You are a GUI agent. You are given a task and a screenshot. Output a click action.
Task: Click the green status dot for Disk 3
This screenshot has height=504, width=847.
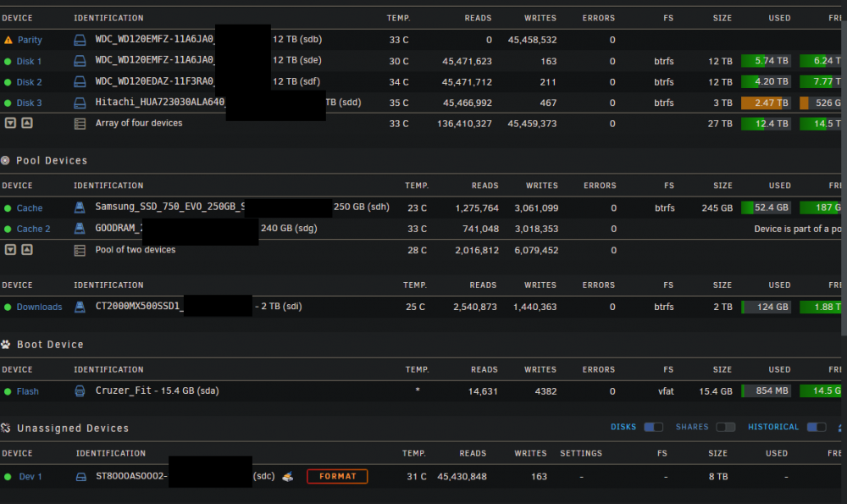[8, 102]
